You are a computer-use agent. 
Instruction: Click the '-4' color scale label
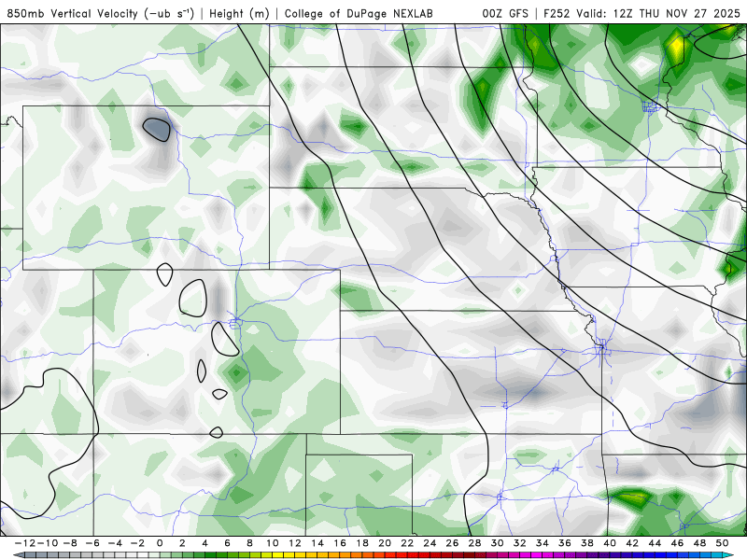coord(115,543)
